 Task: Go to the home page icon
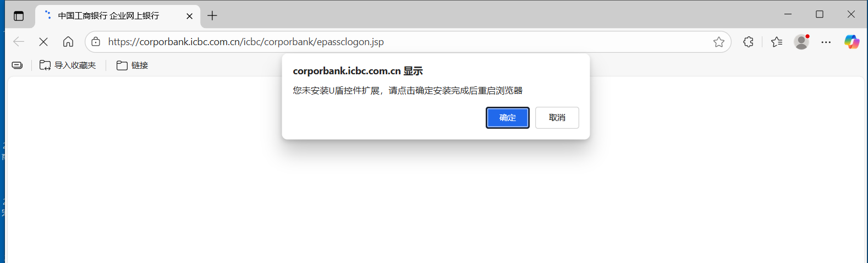point(68,42)
